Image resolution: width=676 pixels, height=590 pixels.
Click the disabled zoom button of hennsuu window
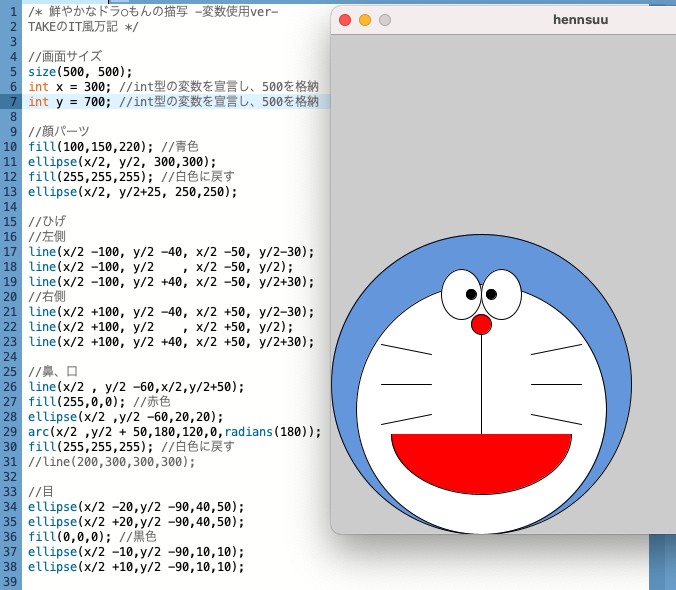tap(385, 20)
